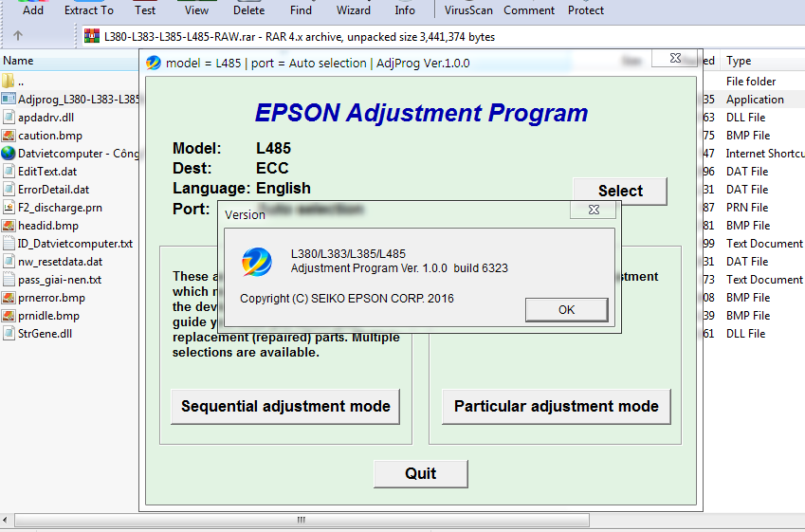Screen dimensions: 805x532
Task: Click the Protect toolbar button
Action: coord(585,9)
